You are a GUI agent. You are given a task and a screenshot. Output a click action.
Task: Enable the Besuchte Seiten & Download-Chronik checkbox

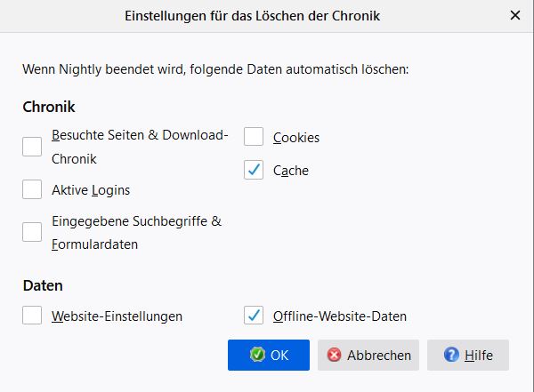click(x=32, y=147)
